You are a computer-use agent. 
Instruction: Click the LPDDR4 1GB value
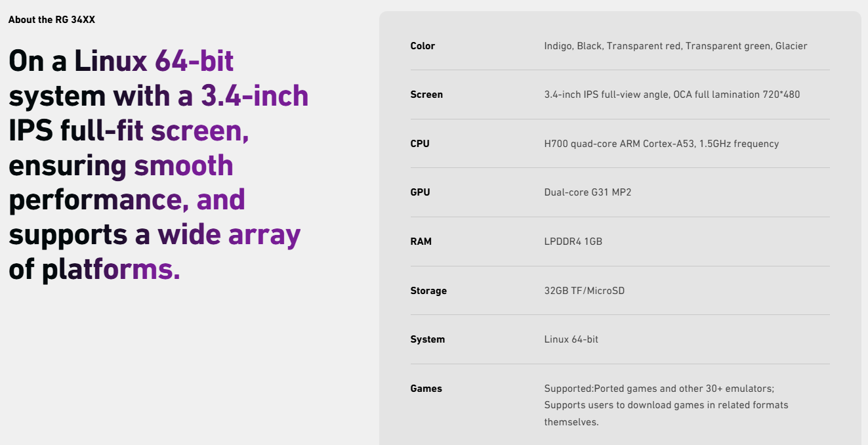click(573, 242)
